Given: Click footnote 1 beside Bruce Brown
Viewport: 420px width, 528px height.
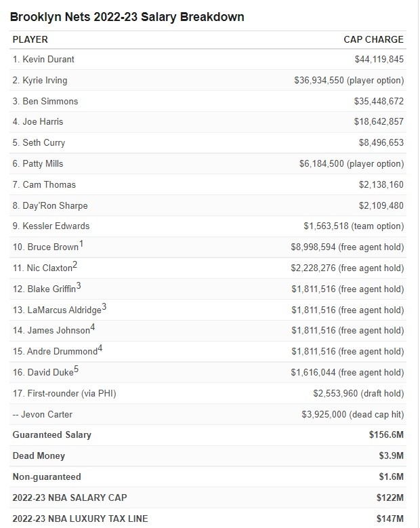Looking at the screenshot, I should tap(81, 244).
